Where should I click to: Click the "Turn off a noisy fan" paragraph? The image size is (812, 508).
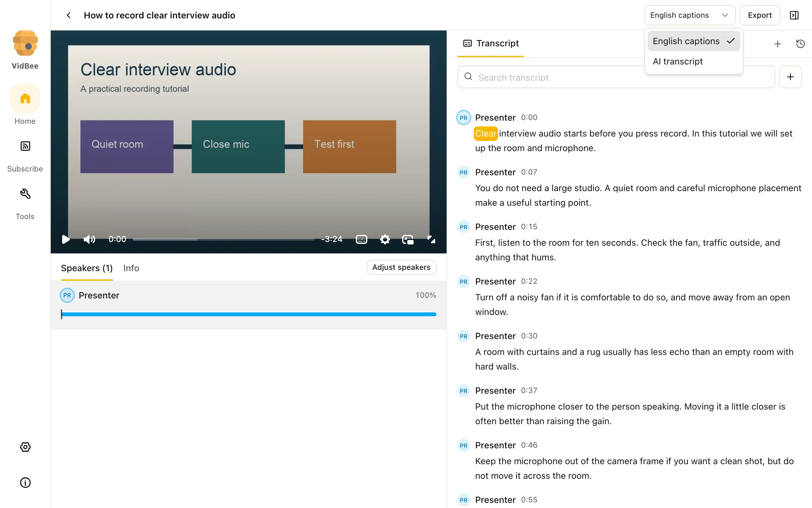(x=632, y=304)
